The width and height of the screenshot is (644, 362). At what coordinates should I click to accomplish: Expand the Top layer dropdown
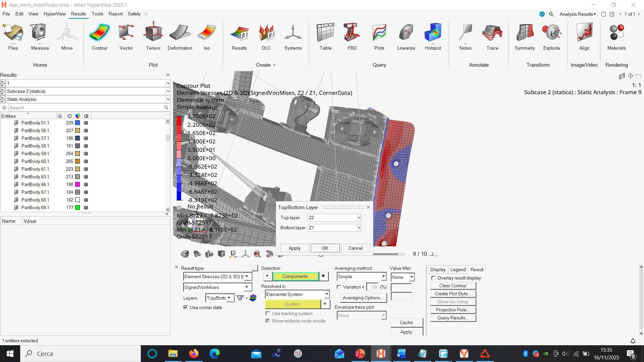[x=359, y=218]
